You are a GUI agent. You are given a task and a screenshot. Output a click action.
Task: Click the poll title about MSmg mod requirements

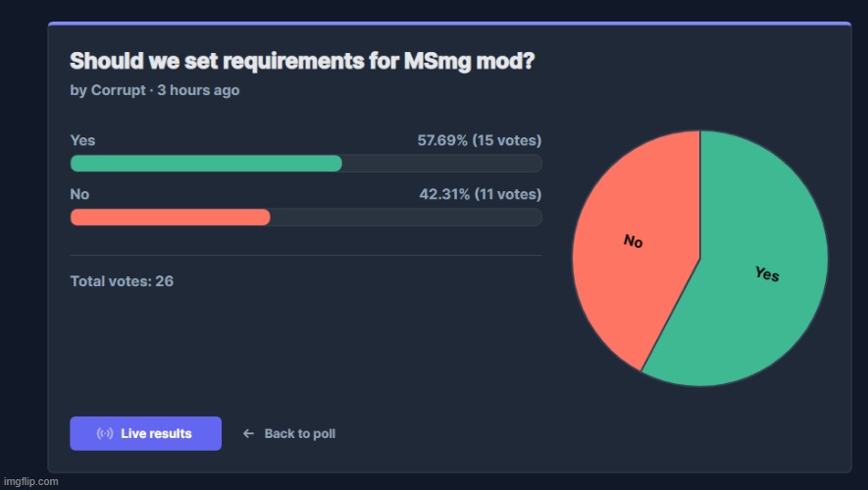(302, 61)
